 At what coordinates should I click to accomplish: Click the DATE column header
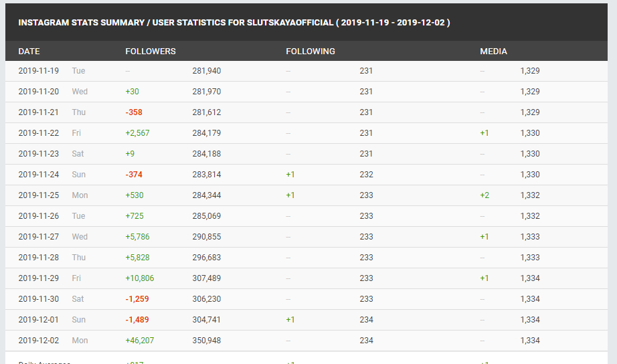pos(29,51)
